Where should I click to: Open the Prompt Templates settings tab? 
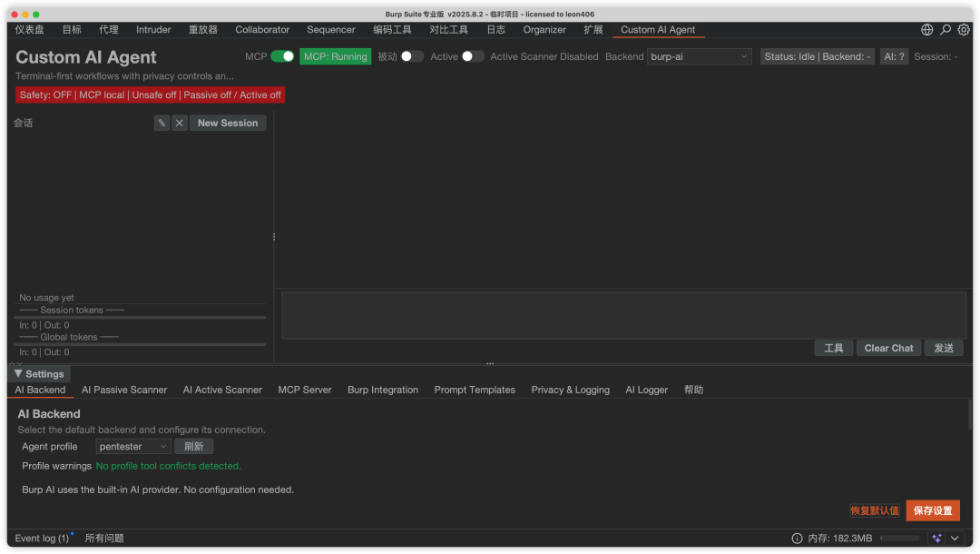click(x=475, y=391)
